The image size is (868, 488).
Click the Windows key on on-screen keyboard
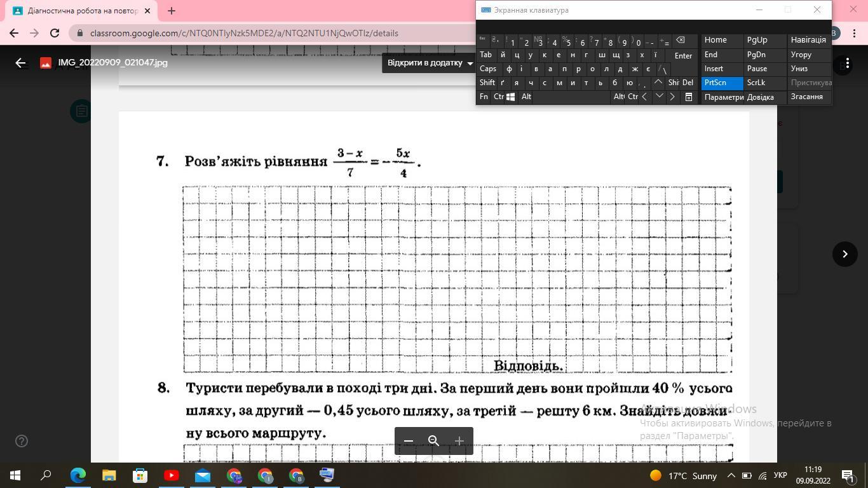click(510, 97)
